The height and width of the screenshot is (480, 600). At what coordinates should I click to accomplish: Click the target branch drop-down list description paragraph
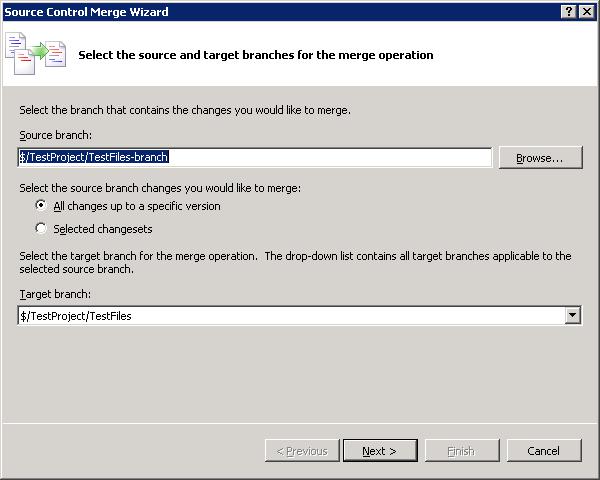(295, 262)
